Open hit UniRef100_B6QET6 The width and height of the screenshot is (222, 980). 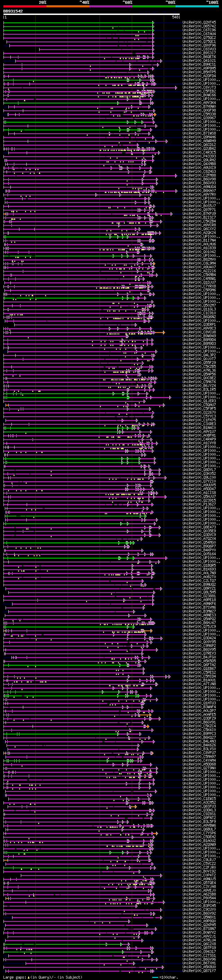199,57
